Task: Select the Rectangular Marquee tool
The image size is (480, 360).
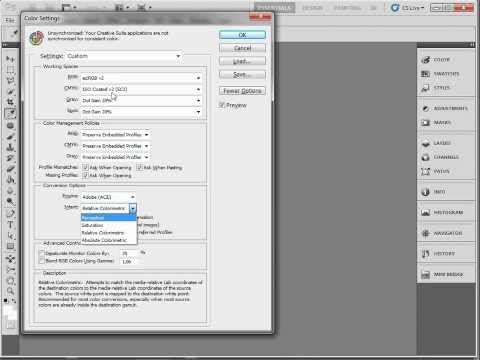Action: tap(10, 70)
